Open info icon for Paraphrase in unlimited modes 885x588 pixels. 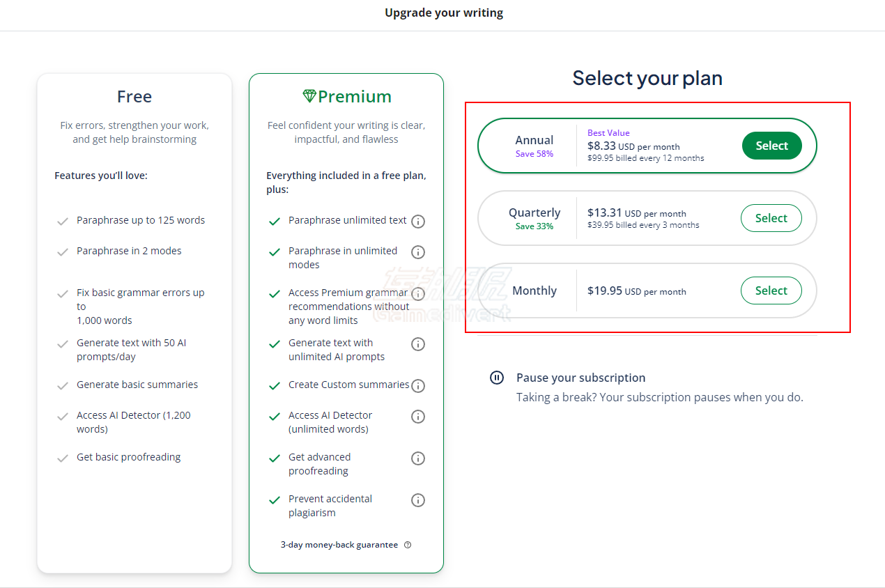click(418, 252)
